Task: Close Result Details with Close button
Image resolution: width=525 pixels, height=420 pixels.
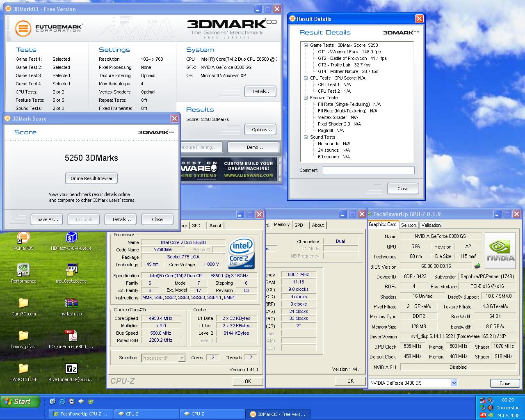Action: pyautogui.click(x=403, y=189)
